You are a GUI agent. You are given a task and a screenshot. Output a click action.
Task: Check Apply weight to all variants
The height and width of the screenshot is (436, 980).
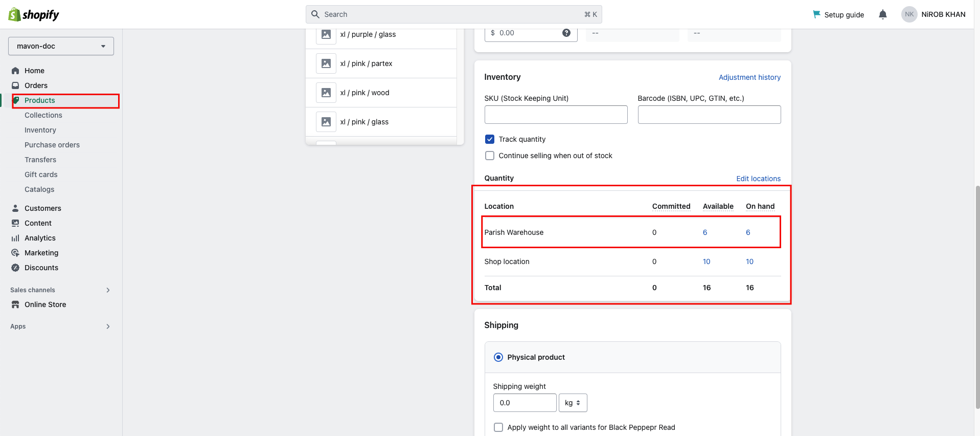tap(498, 427)
